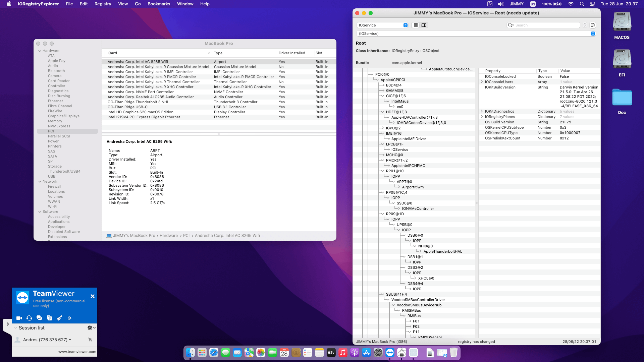Select NVMExpress in System Information sidebar

tap(59, 126)
